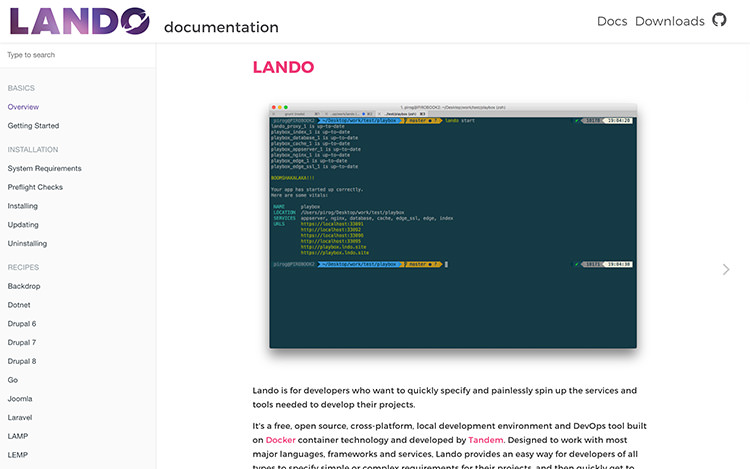Screen dimensions: 750x469
Task: Open the Docs menu link
Action: point(612,21)
